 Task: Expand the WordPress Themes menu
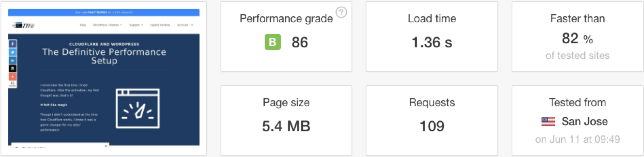tap(107, 25)
